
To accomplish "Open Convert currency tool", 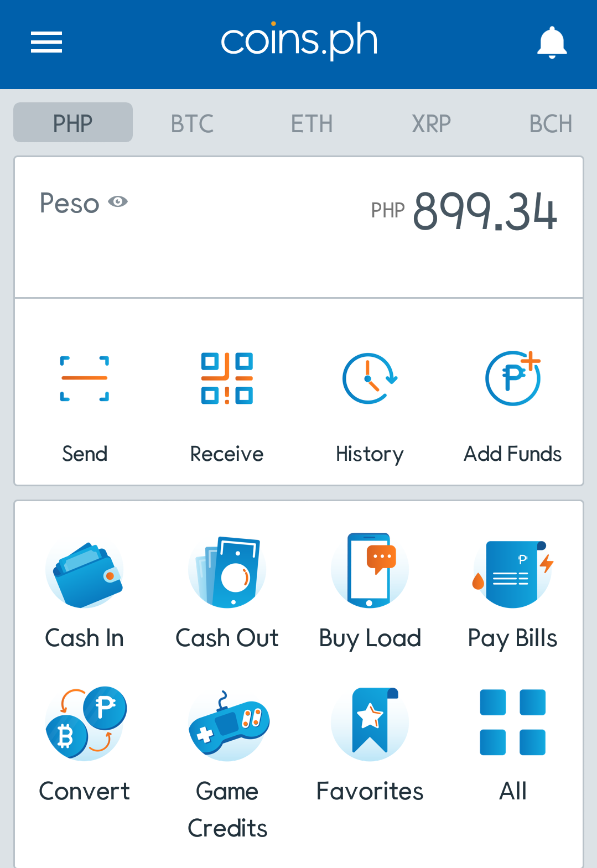I will click(x=86, y=723).
